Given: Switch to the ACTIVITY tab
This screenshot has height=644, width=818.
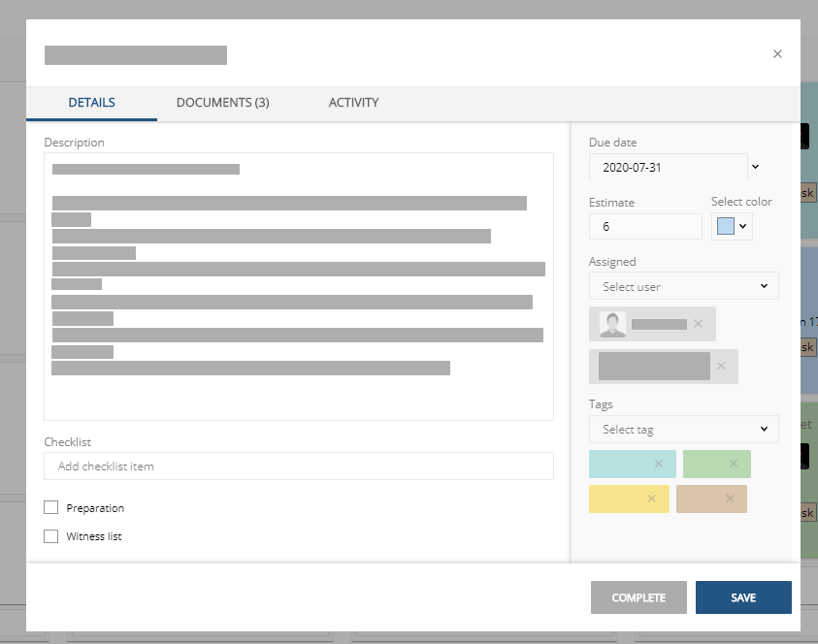Looking at the screenshot, I should coord(353,102).
